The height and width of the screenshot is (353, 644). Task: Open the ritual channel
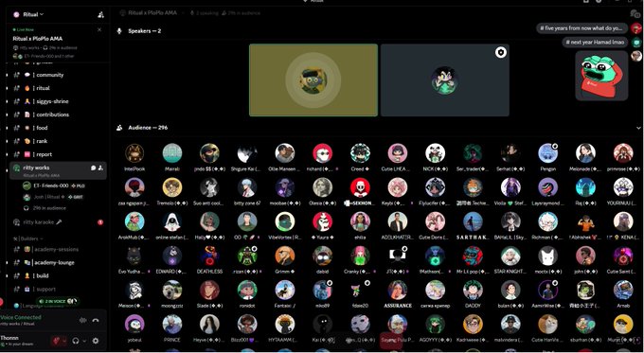click(x=57, y=88)
